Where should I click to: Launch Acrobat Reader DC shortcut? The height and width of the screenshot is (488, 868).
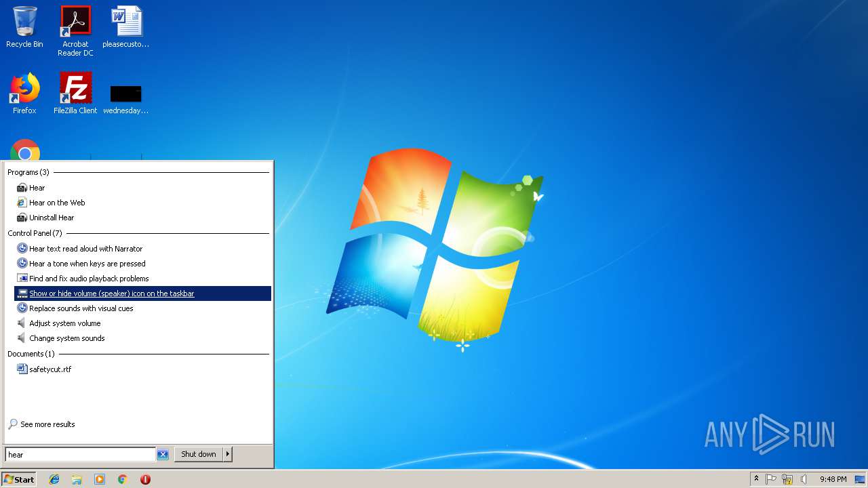pyautogui.click(x=75, y=31)
